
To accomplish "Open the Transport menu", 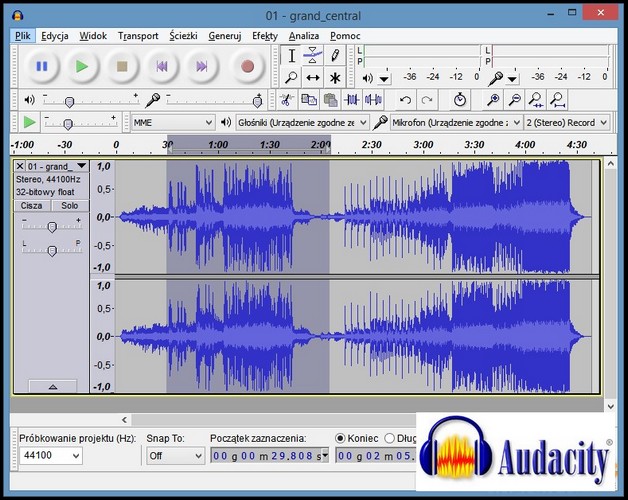I will point(138,36).
